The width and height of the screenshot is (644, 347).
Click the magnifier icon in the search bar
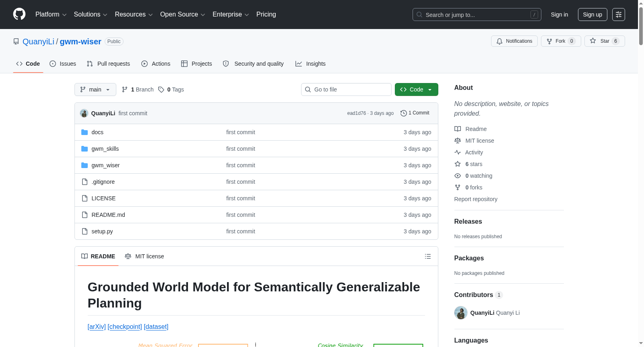(x=419, y=15)
